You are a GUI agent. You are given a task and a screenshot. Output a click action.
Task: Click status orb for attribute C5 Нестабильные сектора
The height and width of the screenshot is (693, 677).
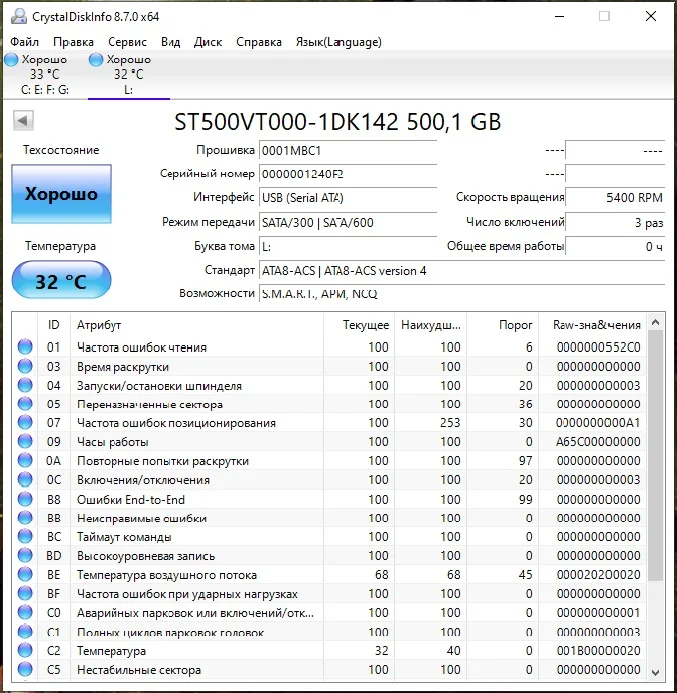click(x=25, y=670)
